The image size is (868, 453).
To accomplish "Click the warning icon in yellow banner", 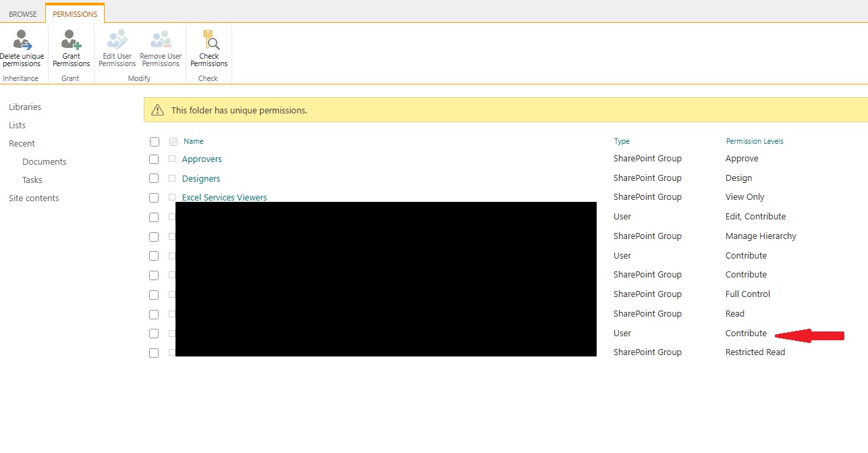I will click(x=157, y=110).
